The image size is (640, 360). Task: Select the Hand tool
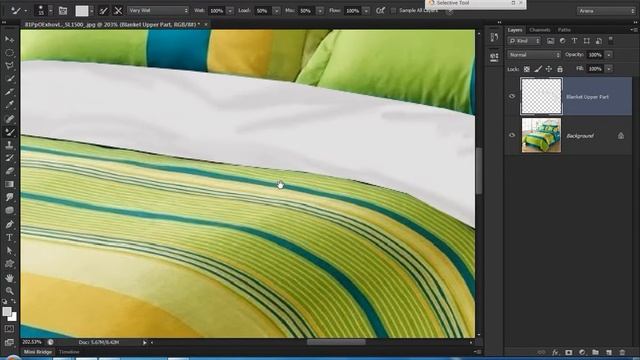(x=9, y=278)
